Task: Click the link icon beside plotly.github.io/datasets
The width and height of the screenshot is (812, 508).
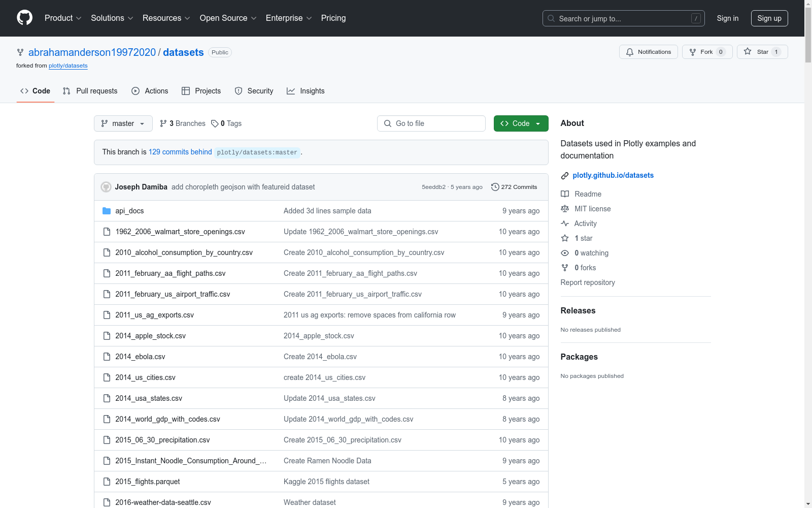Action: click(565, 176)
